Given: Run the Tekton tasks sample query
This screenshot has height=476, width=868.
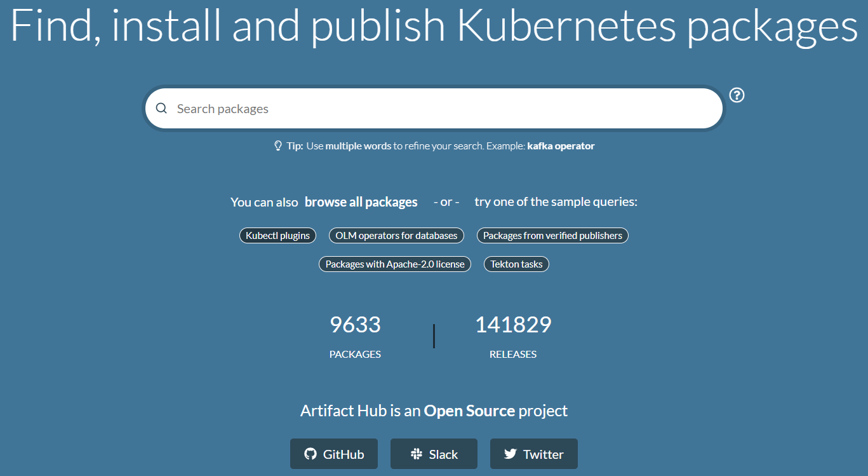Looking at the screenshot, I should (516, 264).
